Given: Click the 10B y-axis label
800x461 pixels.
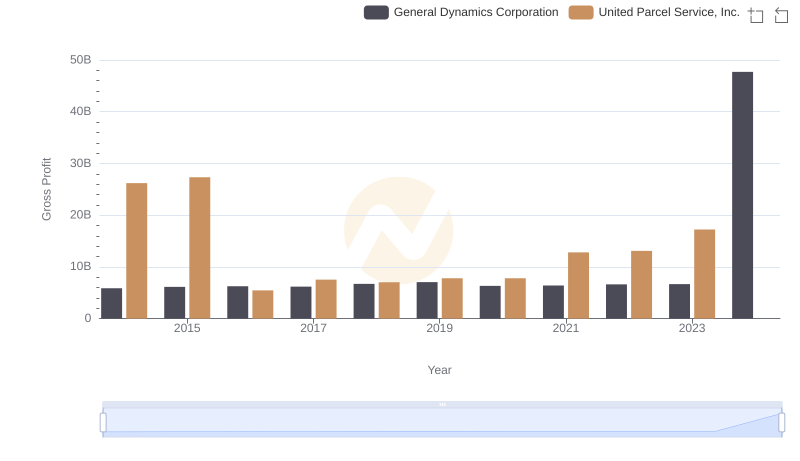Looking at the screenshot, I should click(81, 267).
